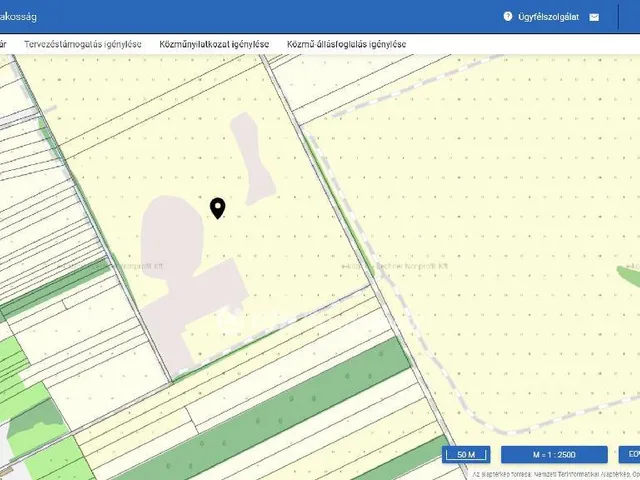Screen dimensions: 640x480
Task: Click the black location pin marker
Action: click(x=218, y=207)
